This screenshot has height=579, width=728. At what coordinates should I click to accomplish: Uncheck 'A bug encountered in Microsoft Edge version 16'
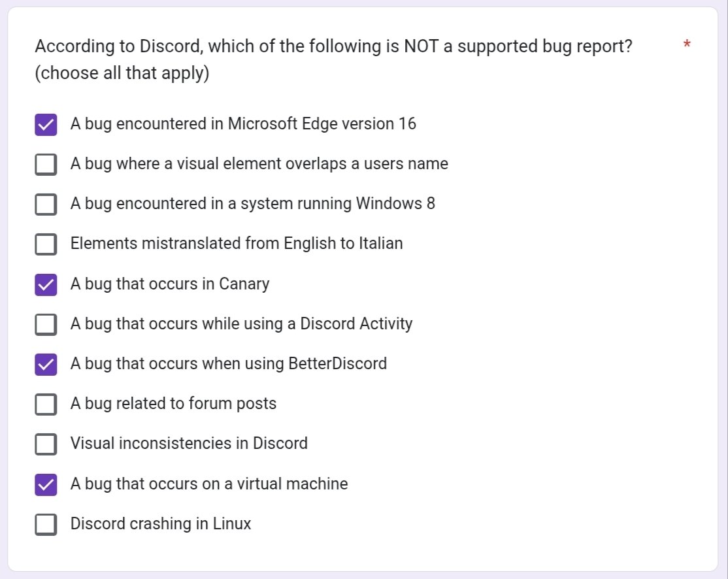pyautogui.click(x=45, y=124)
